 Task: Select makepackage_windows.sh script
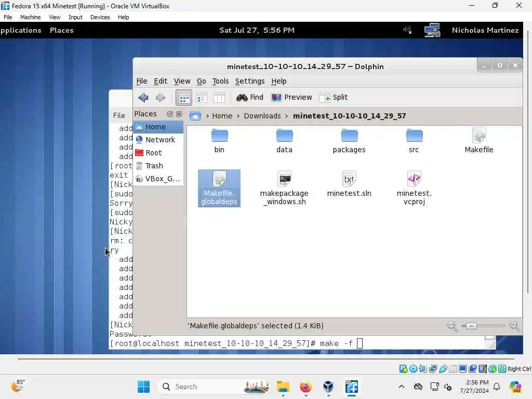point(284,188)
